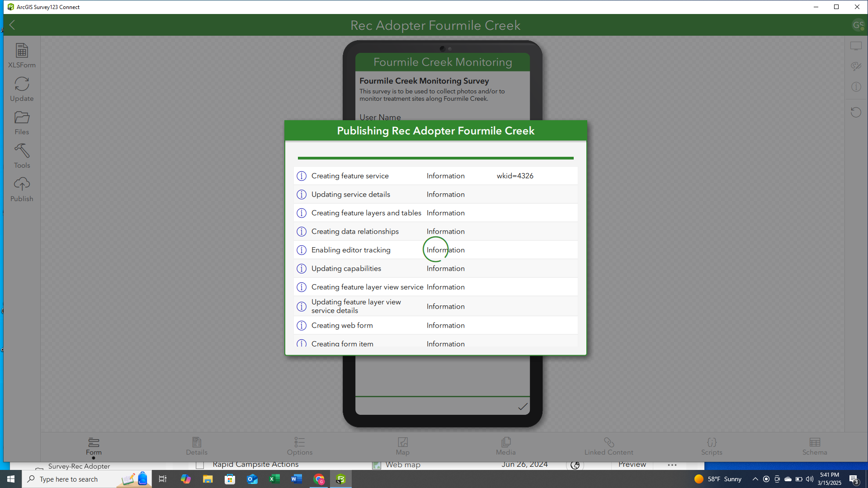Click the Windows Start button

click(x=11, y=479)
